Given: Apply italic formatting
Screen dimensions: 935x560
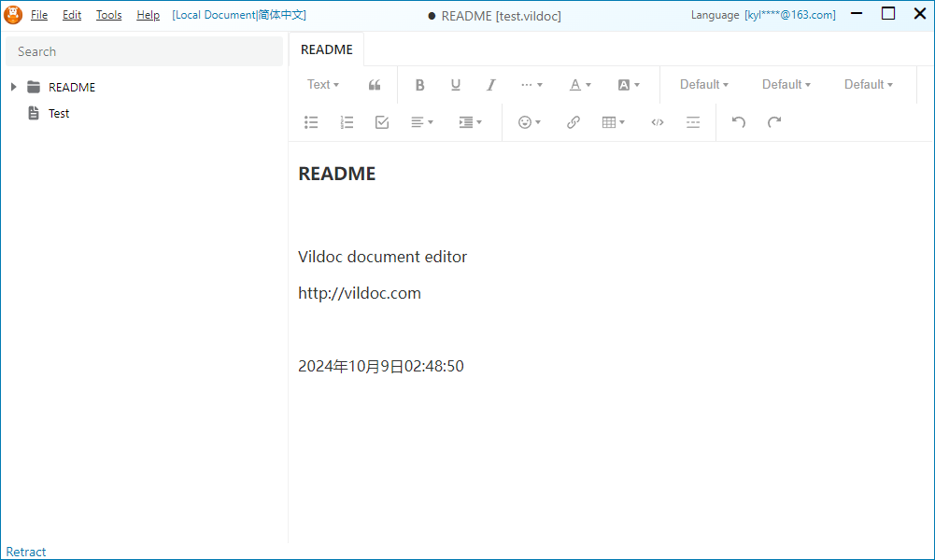Looking at the screenshot, I should [490, 85].
